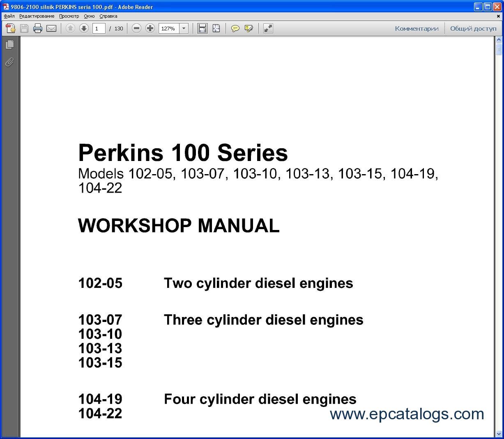Image resolution: width=504 pixels, height=439 pixels.
Task: Click the page number input field
Action: (99, 28)
